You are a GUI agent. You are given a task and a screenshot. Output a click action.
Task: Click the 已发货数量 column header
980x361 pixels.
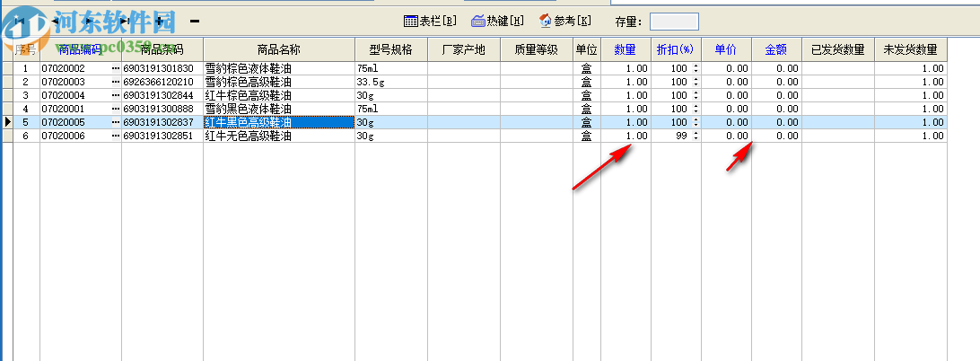838,50
